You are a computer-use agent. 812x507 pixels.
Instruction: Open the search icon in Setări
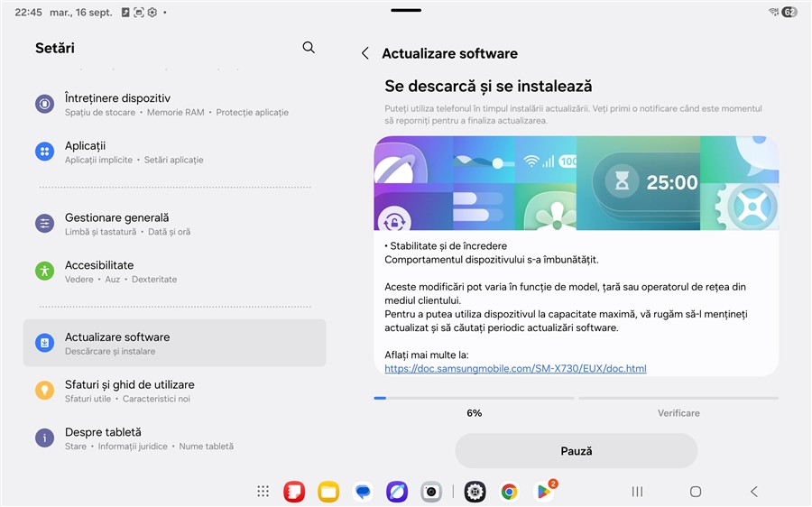pyautogui.click(x=309, y=48)
